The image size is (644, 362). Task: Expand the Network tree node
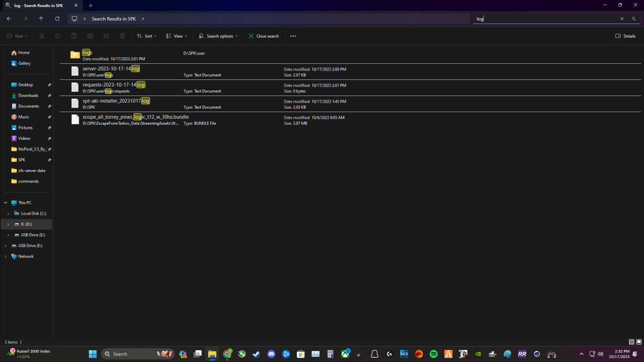point(6,256)
